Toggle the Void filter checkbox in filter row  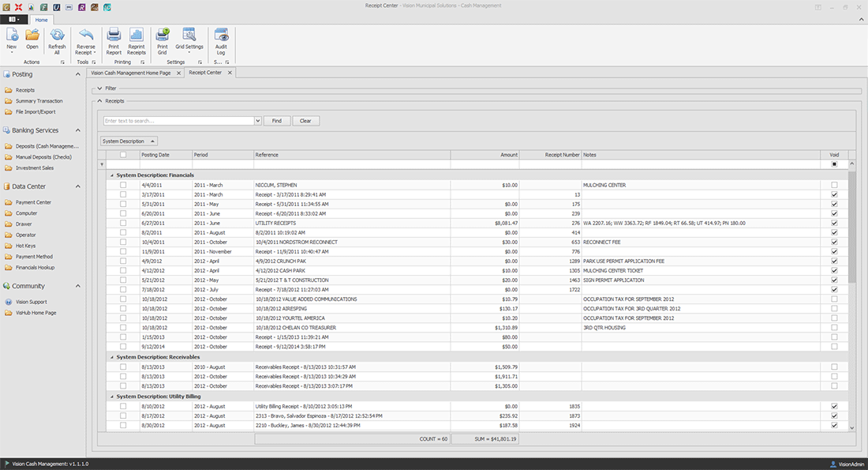(x=834, y=164)
